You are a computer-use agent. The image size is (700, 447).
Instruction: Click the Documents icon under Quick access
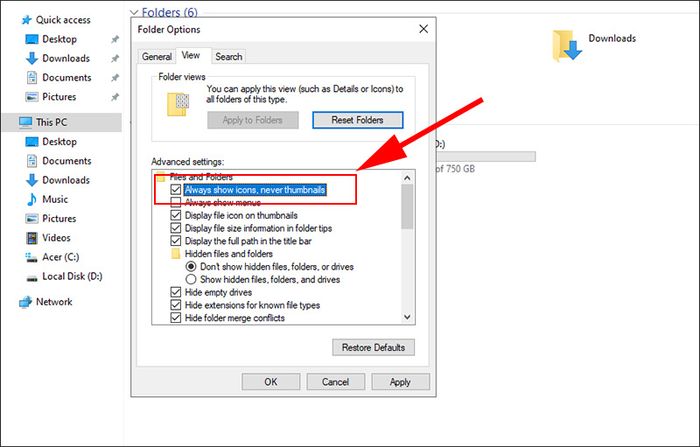point(32,78)
